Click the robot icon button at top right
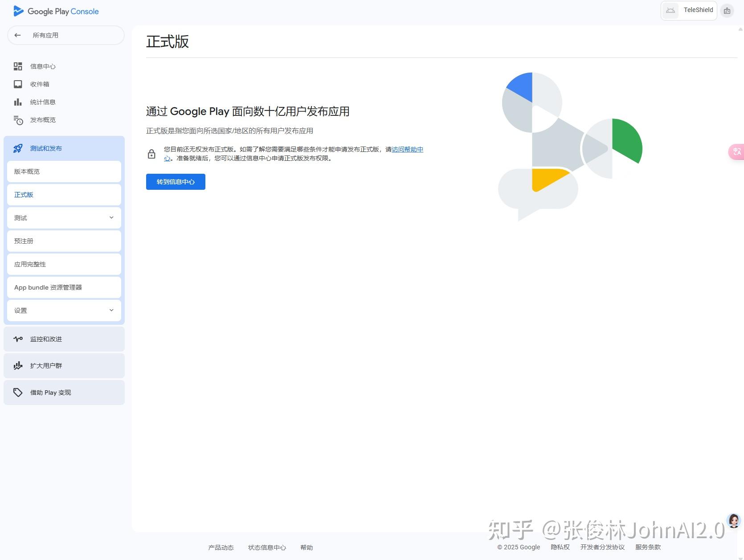 tap(727, 11)
